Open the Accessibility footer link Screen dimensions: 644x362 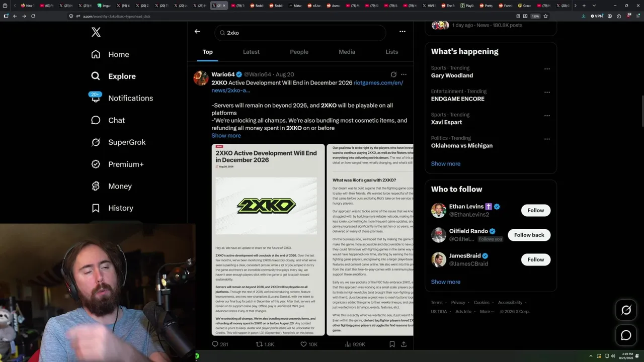click(510, 303)
